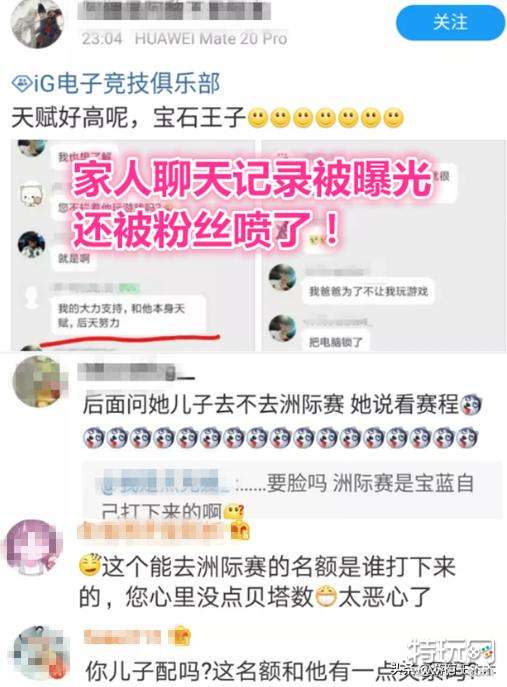Open the nested reply about 洲际赛是宝蓝
The height and width of the screenshot is (687, 507).
[291, 491]
